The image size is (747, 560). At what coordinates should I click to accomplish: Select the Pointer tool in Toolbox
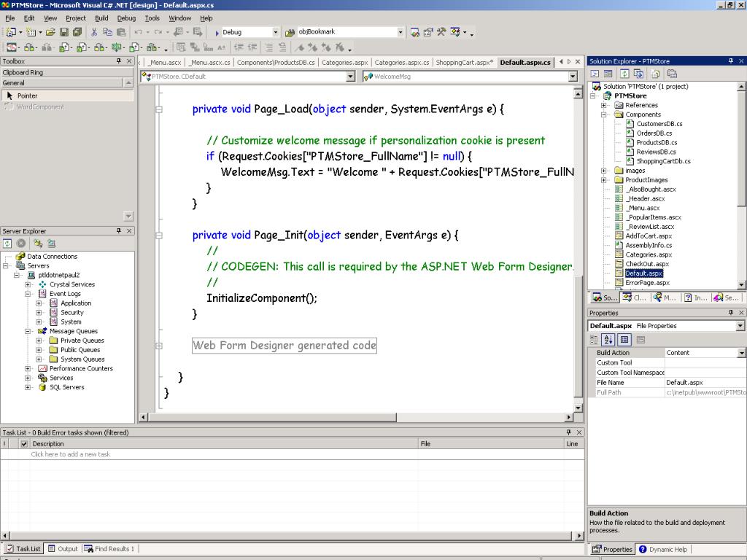click(66, 96)
